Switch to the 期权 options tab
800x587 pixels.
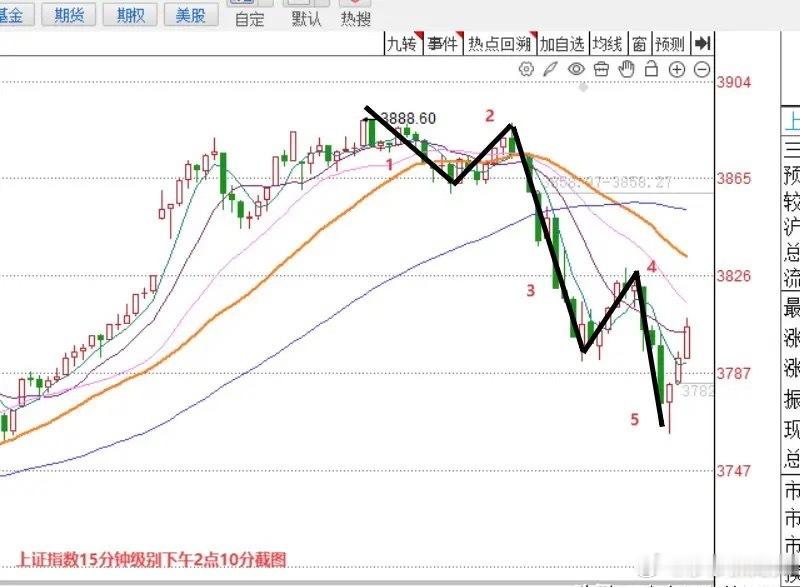click(131, 15)
